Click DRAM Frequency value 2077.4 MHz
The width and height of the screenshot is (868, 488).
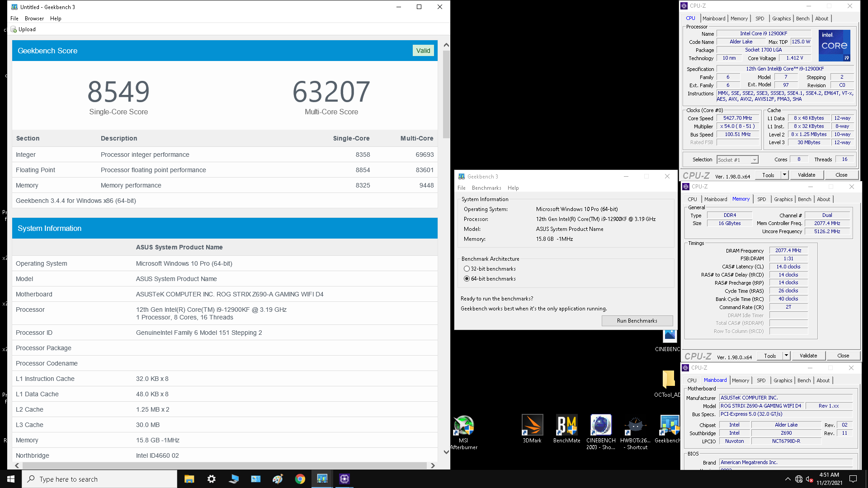[x=788, y=250]
